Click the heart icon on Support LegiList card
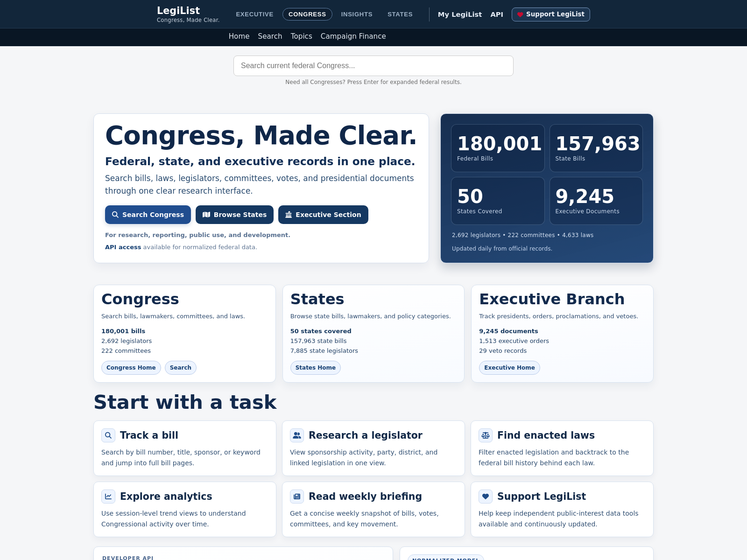 coord(486,497)
